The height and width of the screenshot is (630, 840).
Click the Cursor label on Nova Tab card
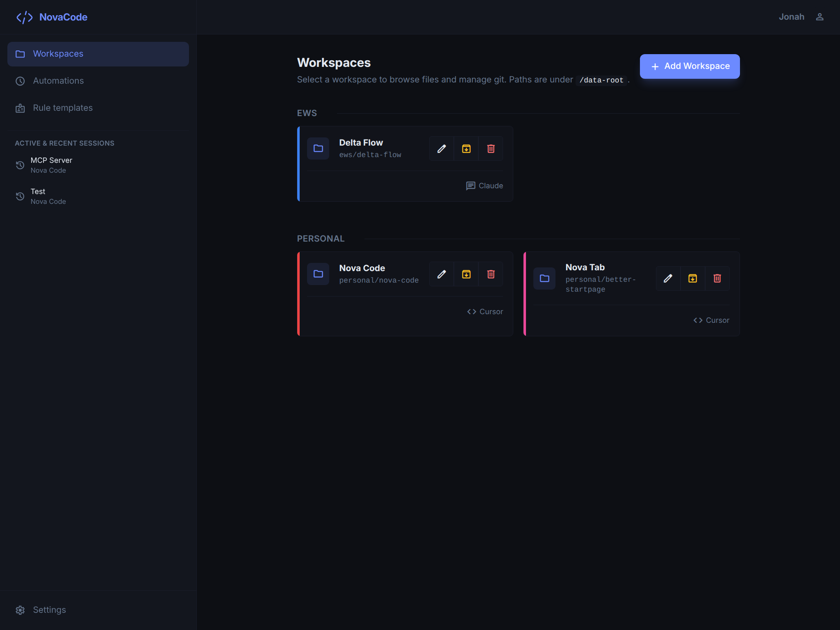click(x=717, y=320)
